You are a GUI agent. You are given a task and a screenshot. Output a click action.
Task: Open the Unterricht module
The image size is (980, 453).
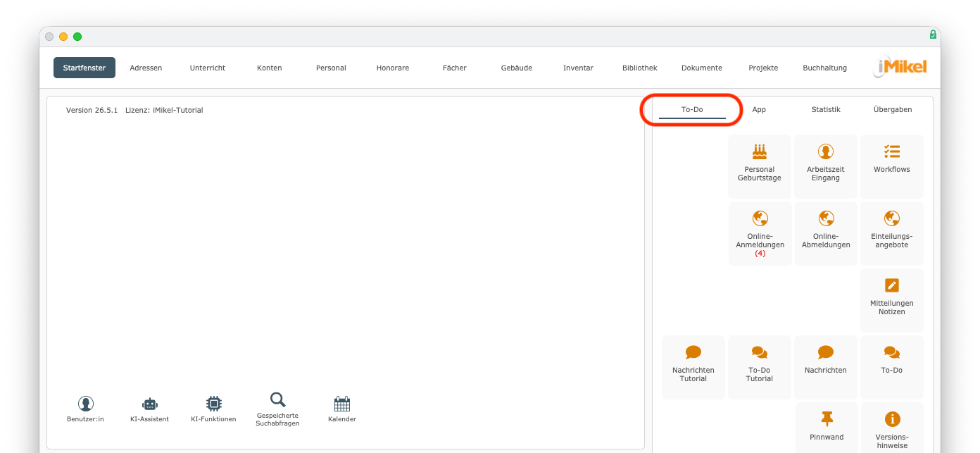tap(208, 68)
